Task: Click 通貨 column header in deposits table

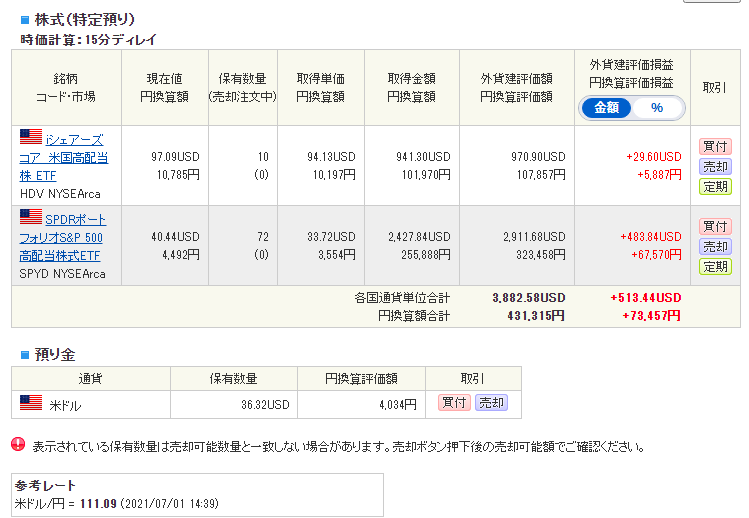Action: tap(91, 379)
